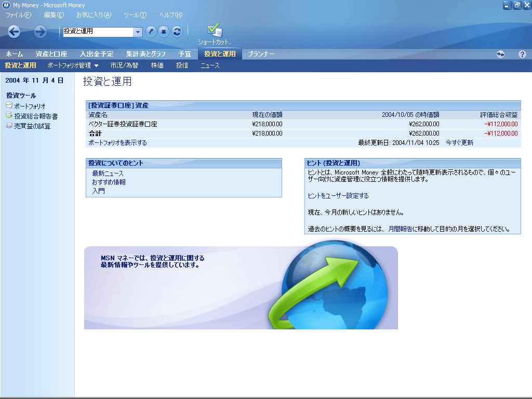Screen dimensions: 532x399
Task: Click the 投資総合報告書 icon in sidebar
Action: pos(9,116)
